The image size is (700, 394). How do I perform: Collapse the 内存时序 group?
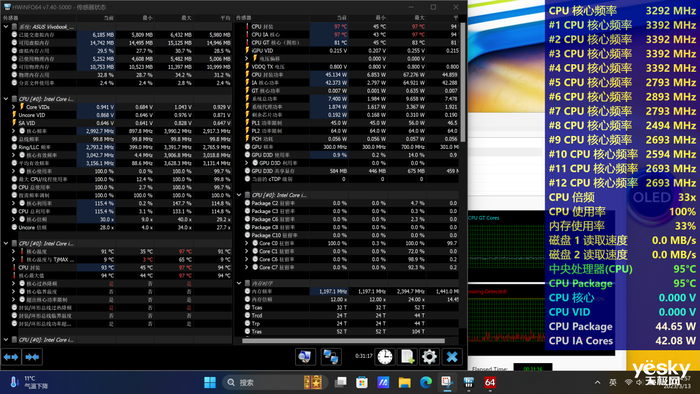pyautogui.click(x=239, y=283)
